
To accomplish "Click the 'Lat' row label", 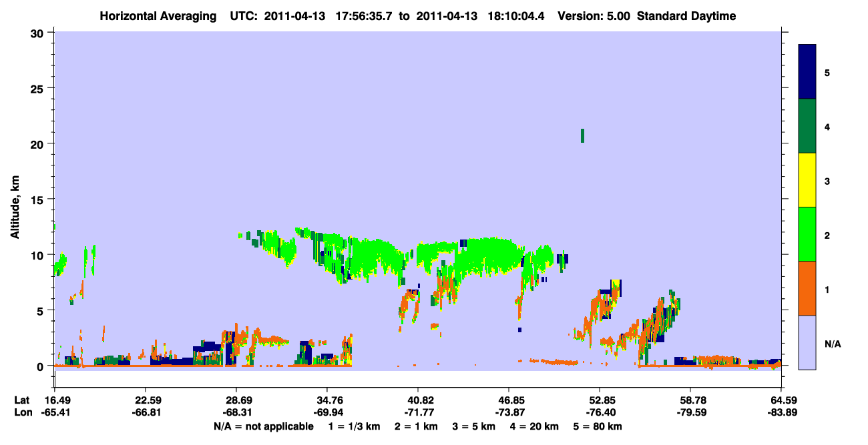I will pos(21,400).
